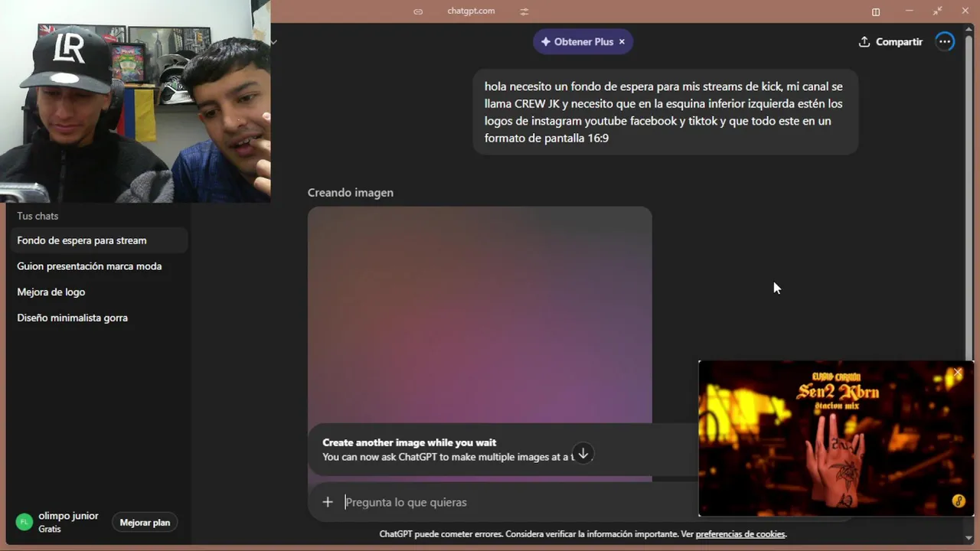Viewport: 980px width, 551px height.
Task: Click the Mejorar plan button
Action: click(x=145, y=523)
